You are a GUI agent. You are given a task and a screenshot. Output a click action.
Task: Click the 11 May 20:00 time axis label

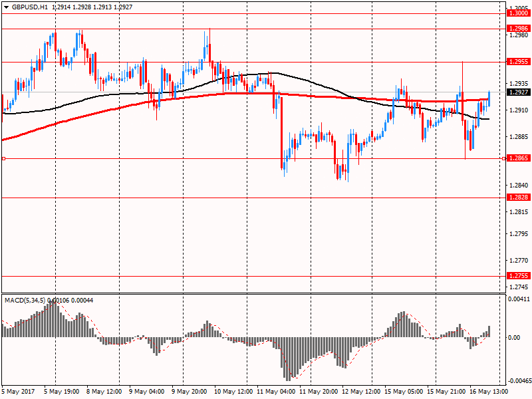(x=319, y=392)
